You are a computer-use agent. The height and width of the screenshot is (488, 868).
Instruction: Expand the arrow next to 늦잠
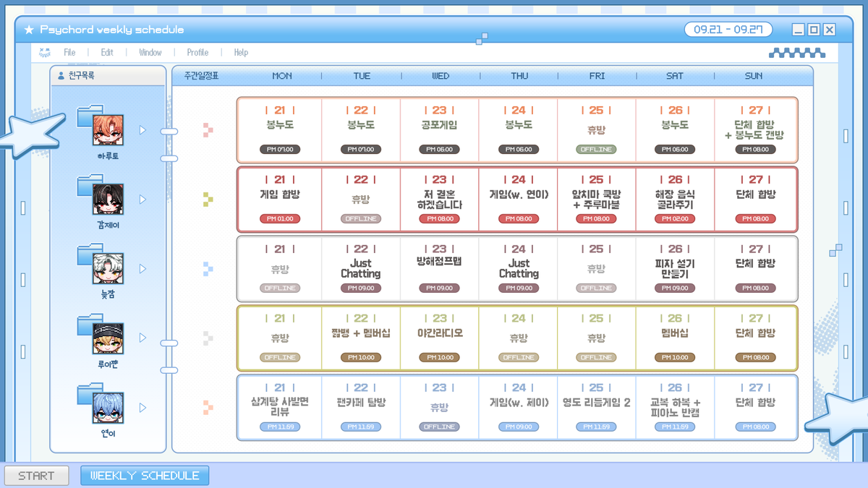(142, 269)
